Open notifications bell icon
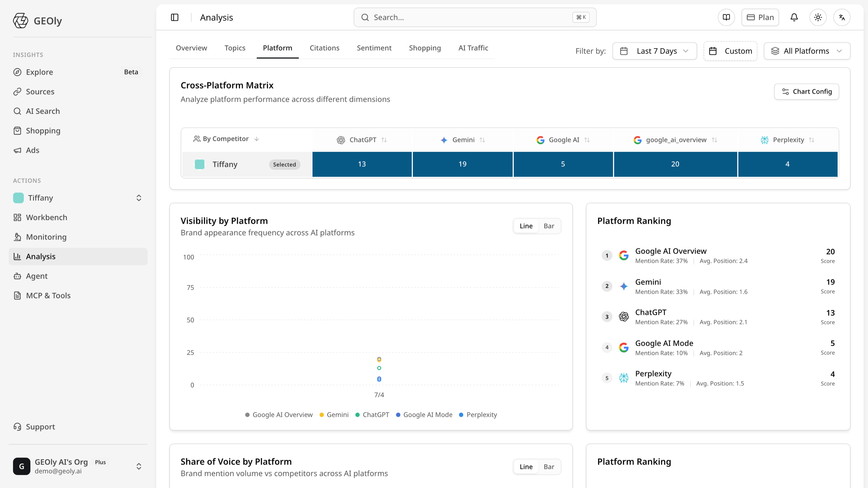The image size is (868, 488). click(794, 17)
